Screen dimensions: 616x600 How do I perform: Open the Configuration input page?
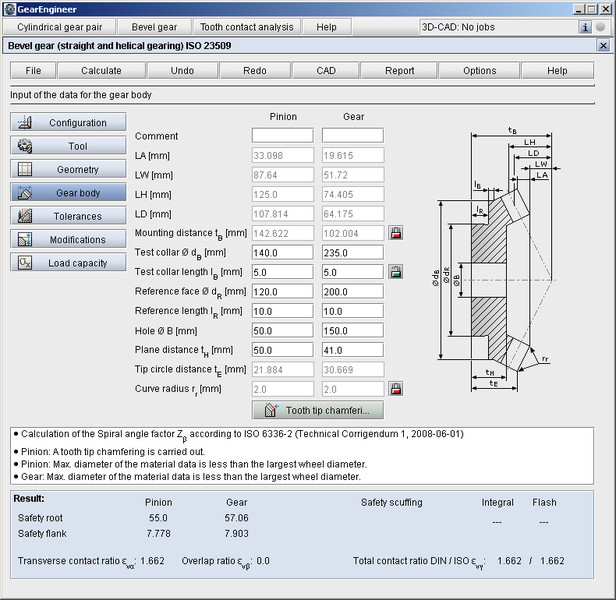point(69,123)
